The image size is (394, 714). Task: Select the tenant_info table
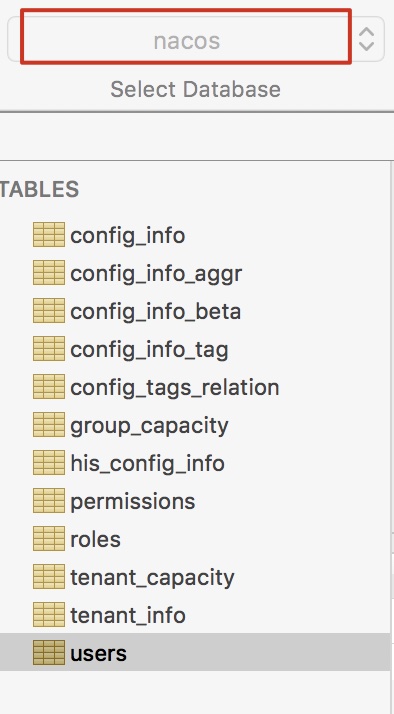195,615
